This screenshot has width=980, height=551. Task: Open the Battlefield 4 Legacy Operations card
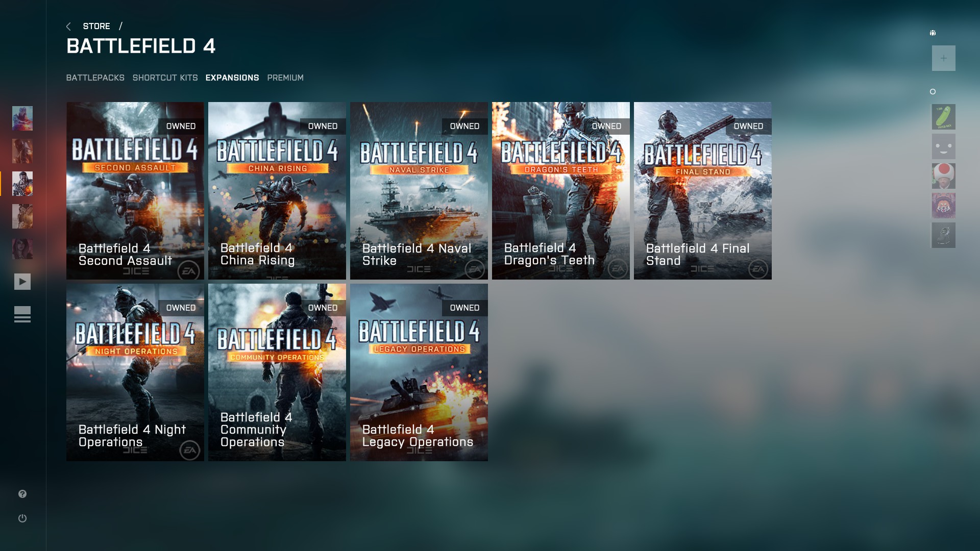(419, 372)
